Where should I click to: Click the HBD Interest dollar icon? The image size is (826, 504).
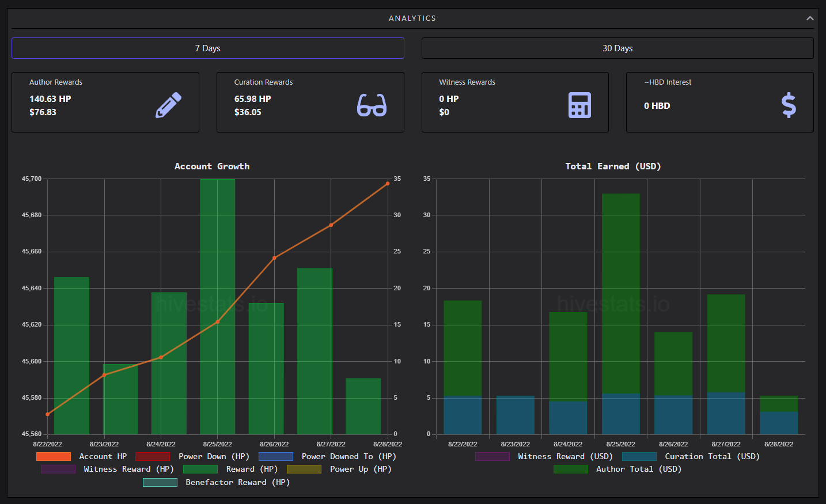(x=789, y=105)
